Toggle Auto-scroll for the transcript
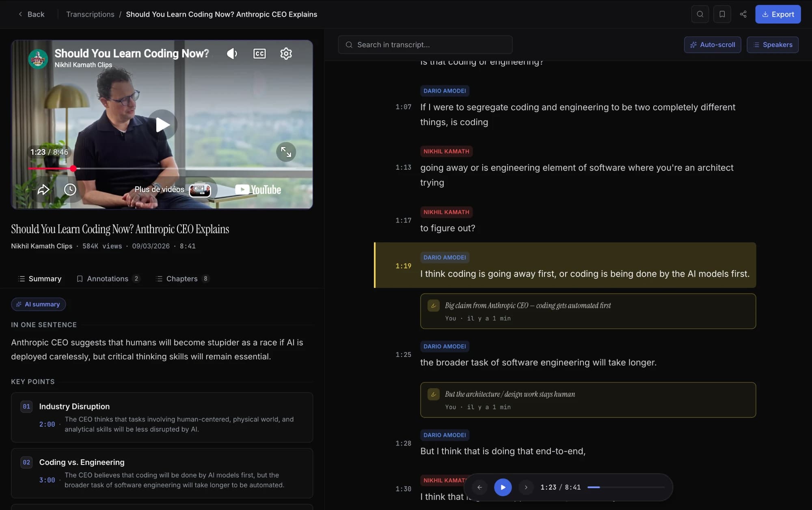 [x=713, y=45]
